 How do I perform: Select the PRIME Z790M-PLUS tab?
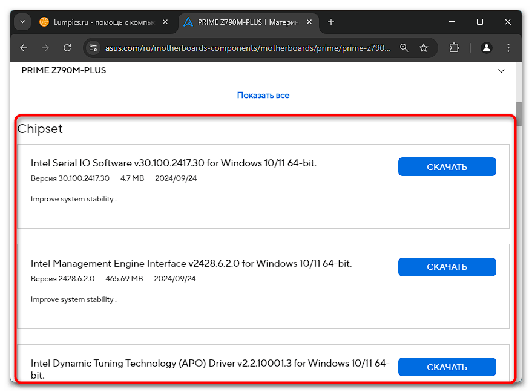[248, 22]
